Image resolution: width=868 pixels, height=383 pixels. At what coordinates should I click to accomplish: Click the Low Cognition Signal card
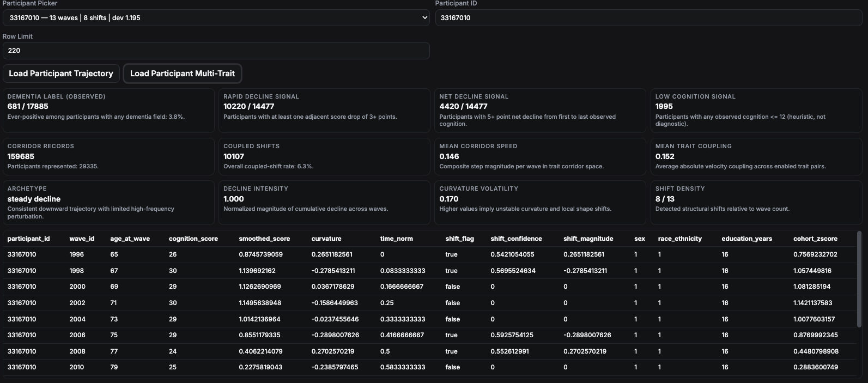coord(756,111)
